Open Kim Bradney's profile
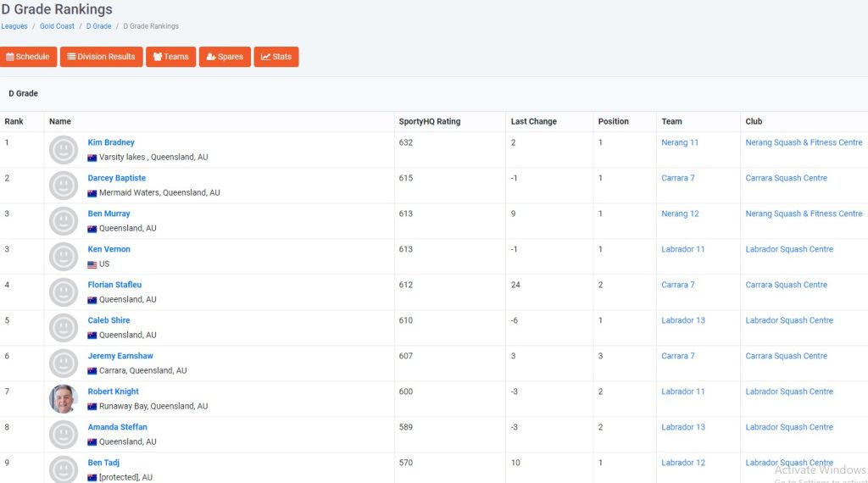 pos(111,142)
